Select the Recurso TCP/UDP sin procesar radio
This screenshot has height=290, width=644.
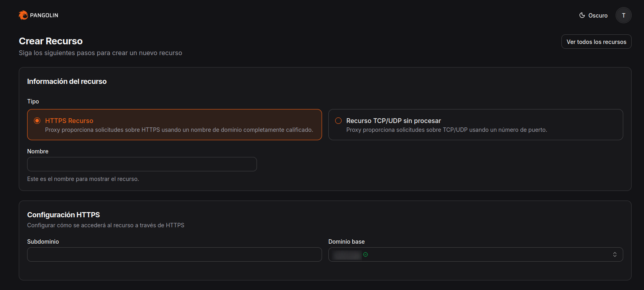click(338, 121)
